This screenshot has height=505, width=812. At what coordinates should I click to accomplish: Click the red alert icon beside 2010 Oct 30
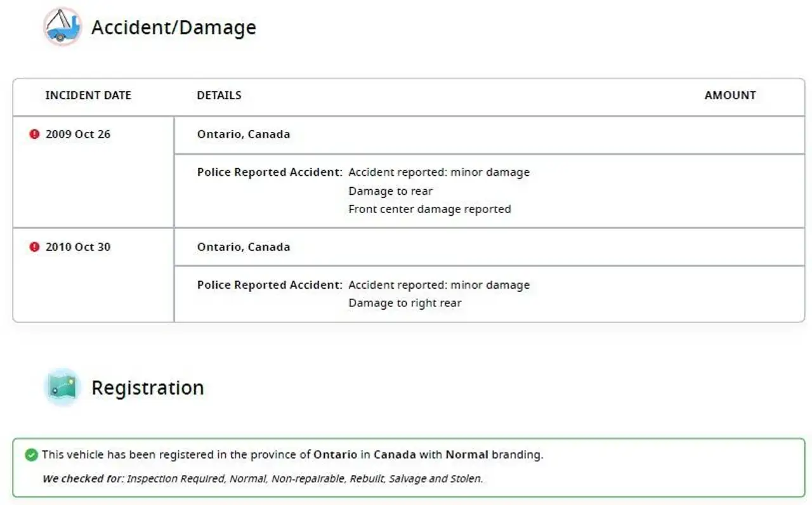pos(35,247)
